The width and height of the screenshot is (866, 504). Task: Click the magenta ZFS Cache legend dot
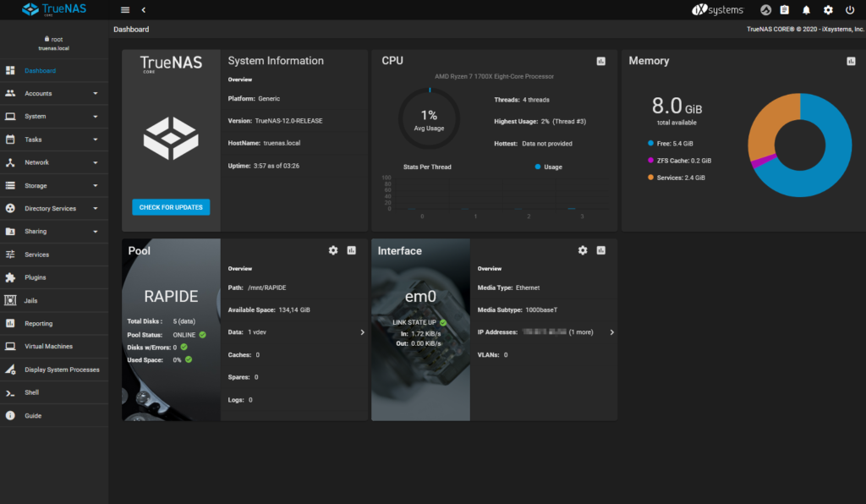650,160
